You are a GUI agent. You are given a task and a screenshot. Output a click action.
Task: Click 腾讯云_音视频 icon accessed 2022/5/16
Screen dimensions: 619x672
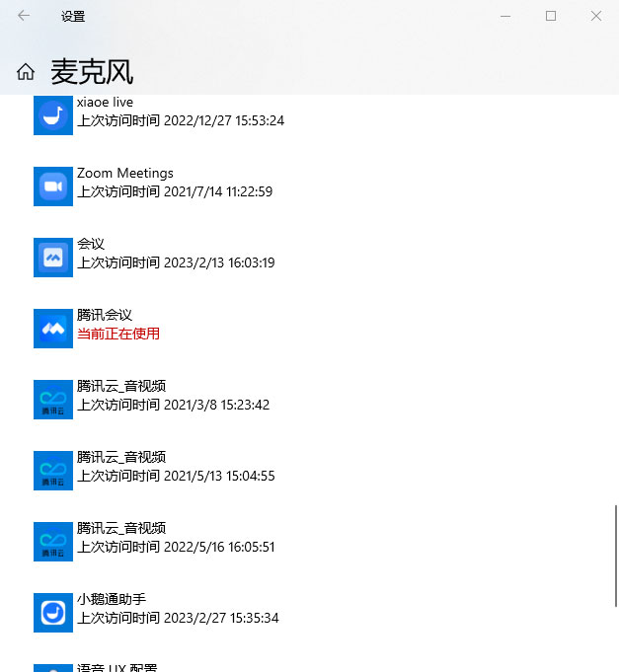[53, 542]
